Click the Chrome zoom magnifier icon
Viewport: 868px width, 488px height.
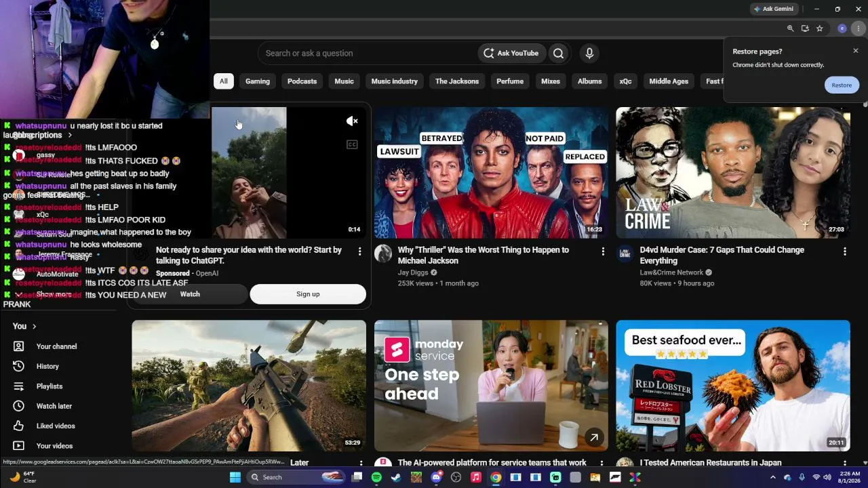click(x=790, y=28)
